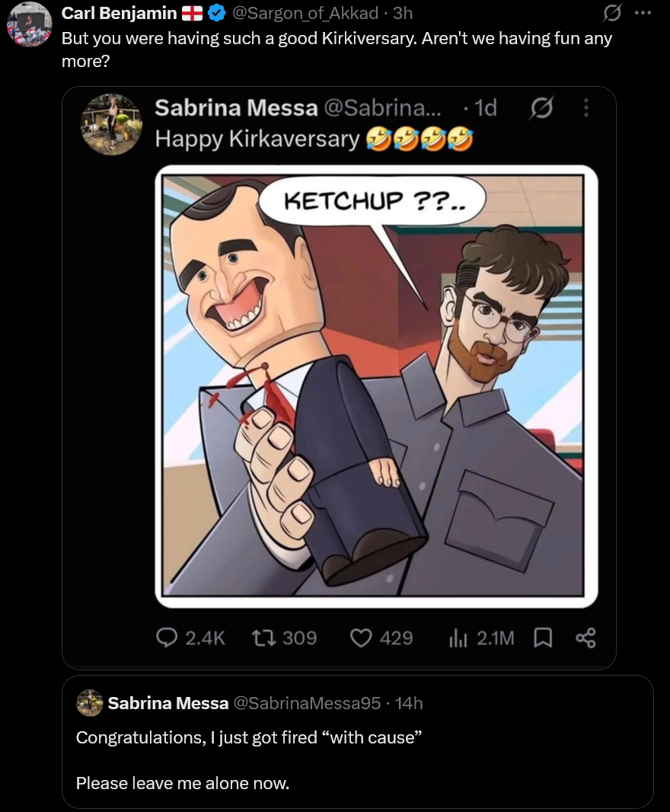Bookmark the quoted Kirkaversary post
Image resolution: width=670 pixels, height=812 pixels.
(543, 638)
